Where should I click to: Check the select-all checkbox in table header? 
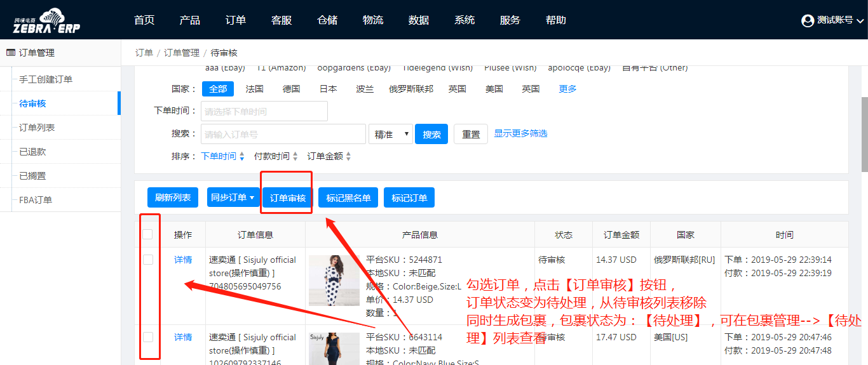point(147,234)
